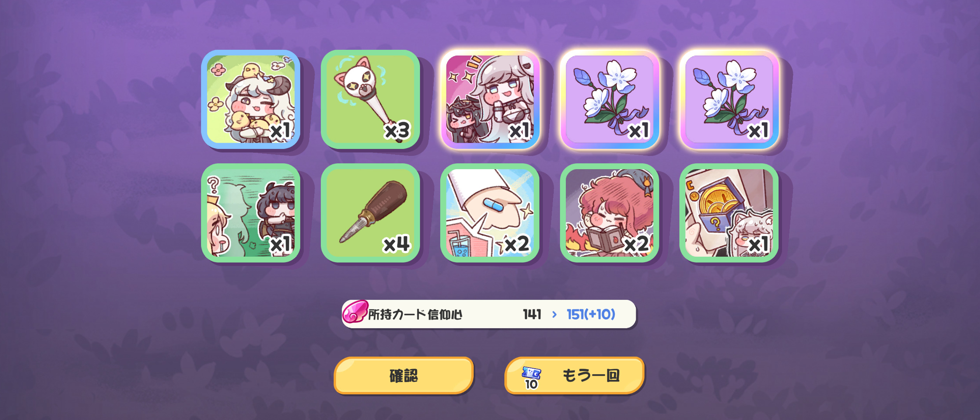
Task: Tap the x4 count on awl item
Action: (397, 244)
